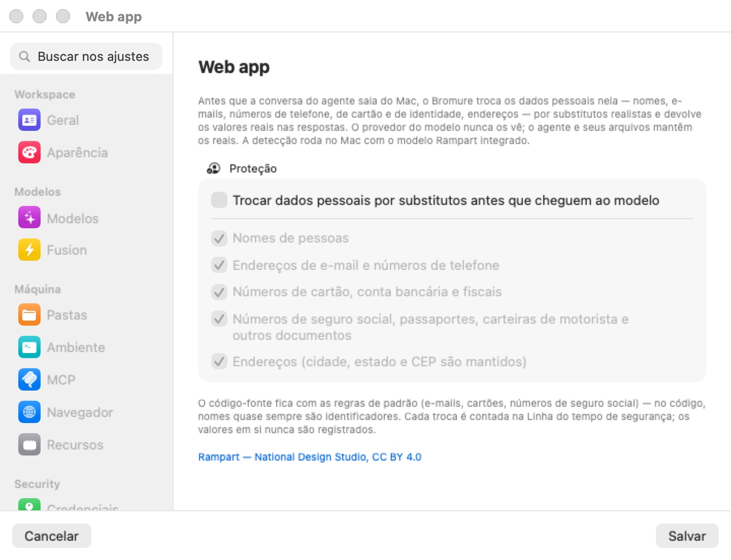The height and width of the screenshot is (560, 731).
Task: Click the magnifying glass search icon
Action: click(24, 56)
